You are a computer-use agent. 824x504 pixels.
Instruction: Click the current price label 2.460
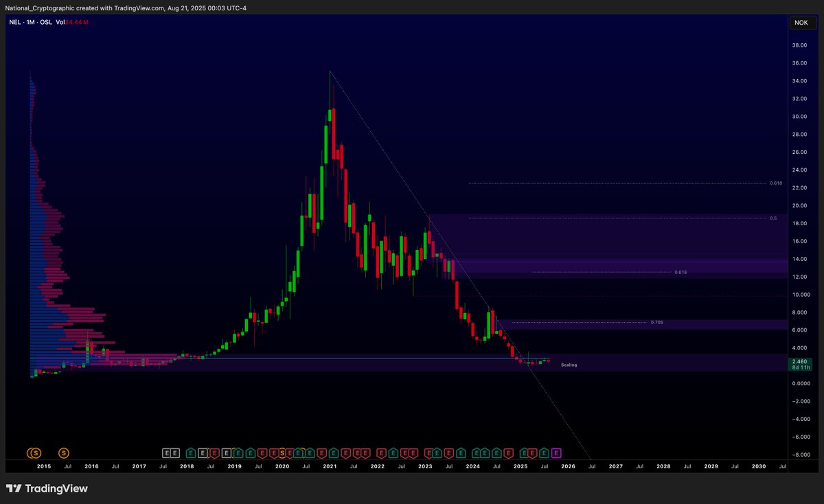(801, 361)
